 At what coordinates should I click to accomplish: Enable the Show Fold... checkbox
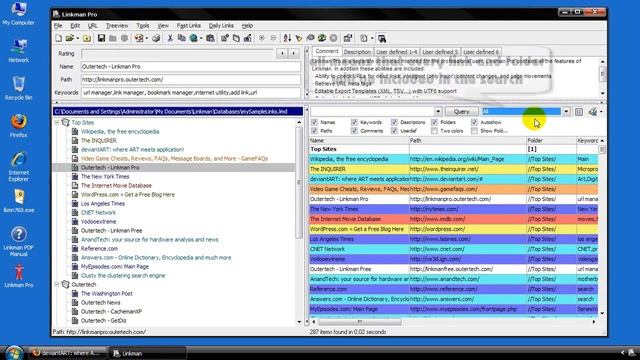coord(474,131)
